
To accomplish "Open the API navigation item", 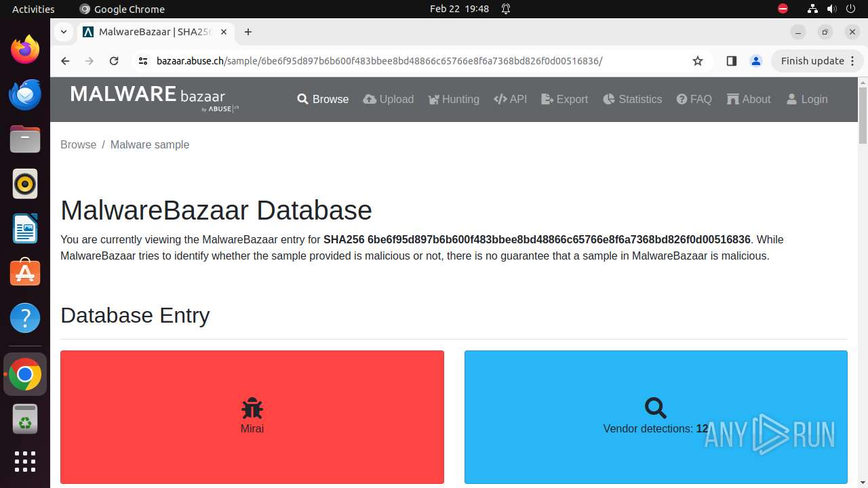I will click(x=511, y=99).
